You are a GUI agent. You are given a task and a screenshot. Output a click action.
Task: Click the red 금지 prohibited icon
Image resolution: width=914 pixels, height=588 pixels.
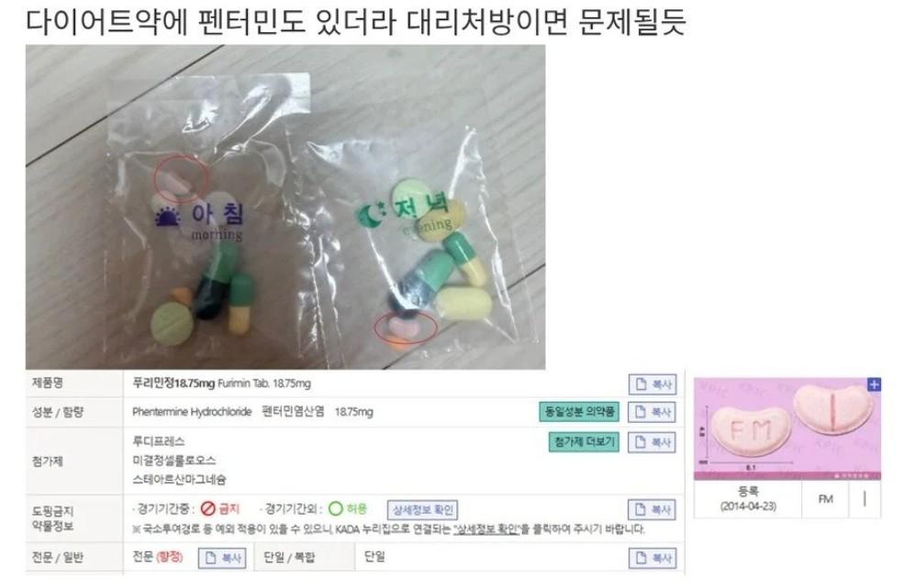(208, 509)
